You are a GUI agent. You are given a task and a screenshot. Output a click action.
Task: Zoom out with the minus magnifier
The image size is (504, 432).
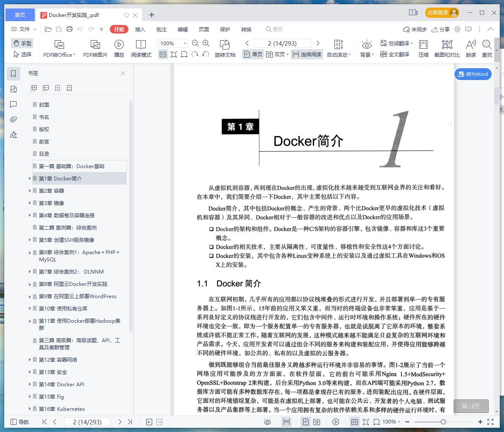195,43
